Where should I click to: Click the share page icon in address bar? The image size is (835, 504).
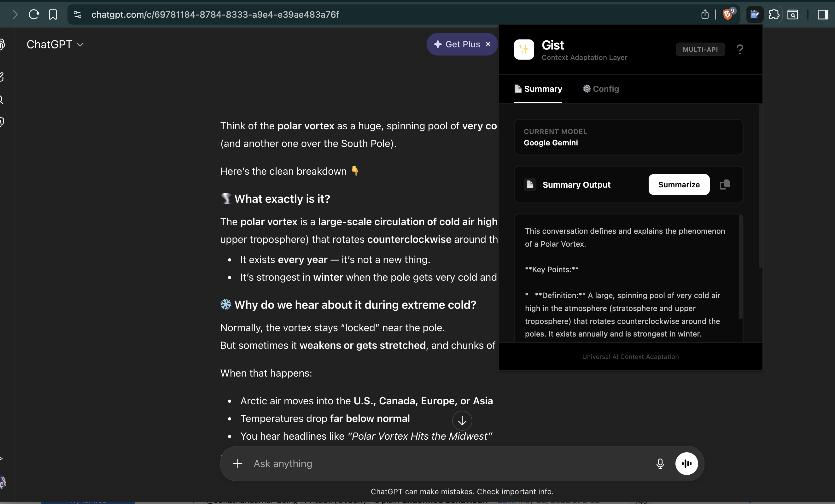(x=704, y=15)
